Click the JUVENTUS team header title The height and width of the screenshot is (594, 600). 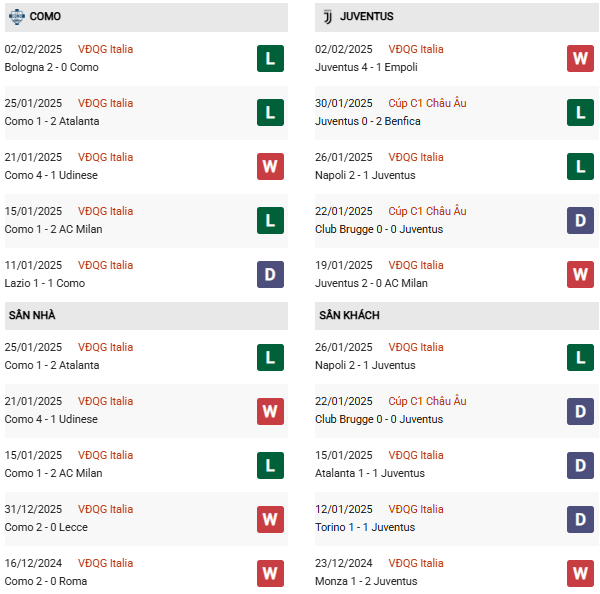[x=366, y=16]
